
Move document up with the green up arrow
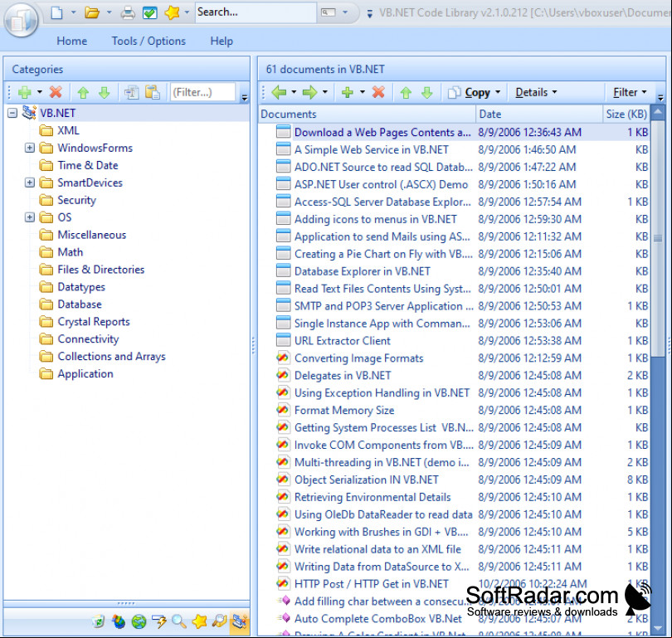click(406, 93)
